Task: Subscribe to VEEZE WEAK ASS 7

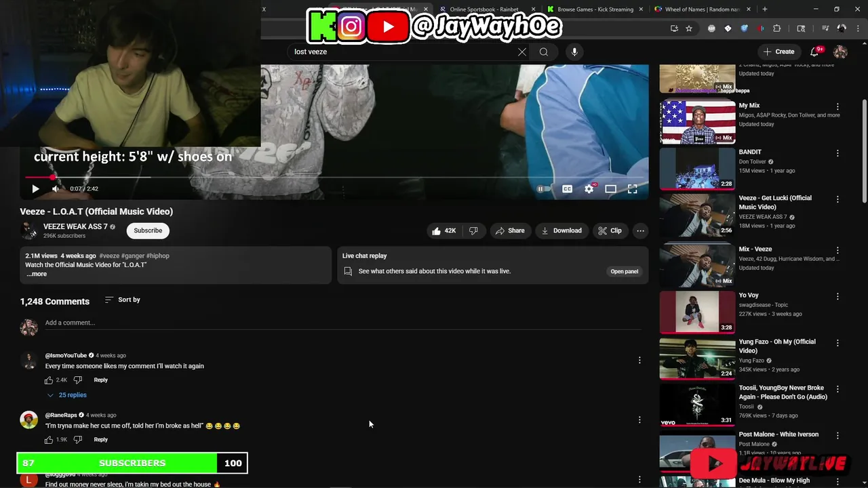Action: (148, 230)
